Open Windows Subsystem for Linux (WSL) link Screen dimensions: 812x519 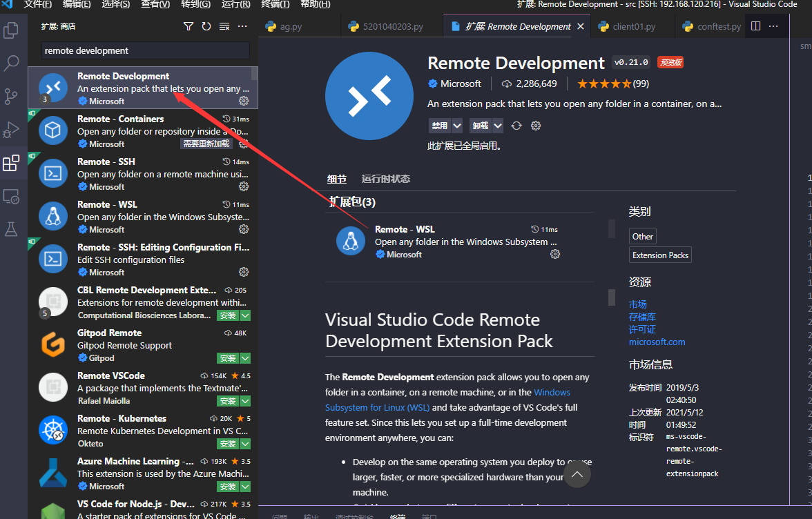coord(447,400)
